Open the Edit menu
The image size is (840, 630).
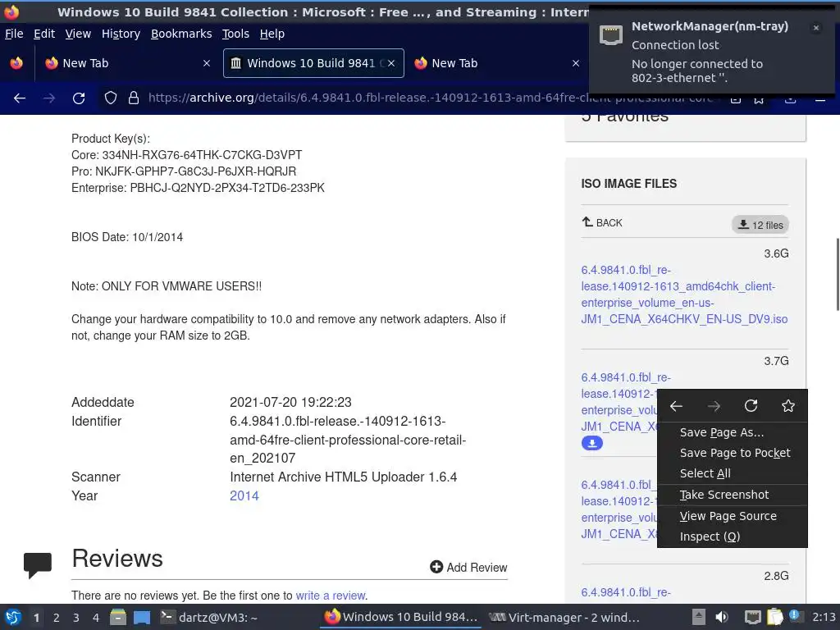pos(44,34)
